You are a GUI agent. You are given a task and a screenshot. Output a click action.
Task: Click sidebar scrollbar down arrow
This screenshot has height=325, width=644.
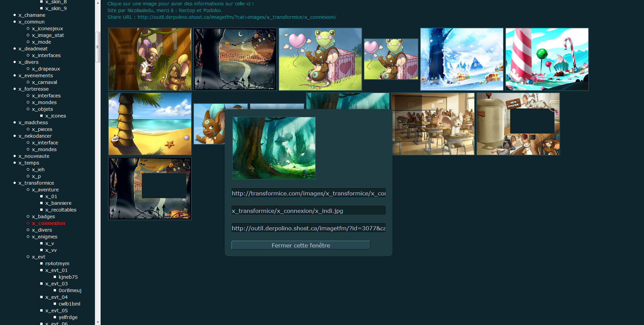click(x=98, y=322)
